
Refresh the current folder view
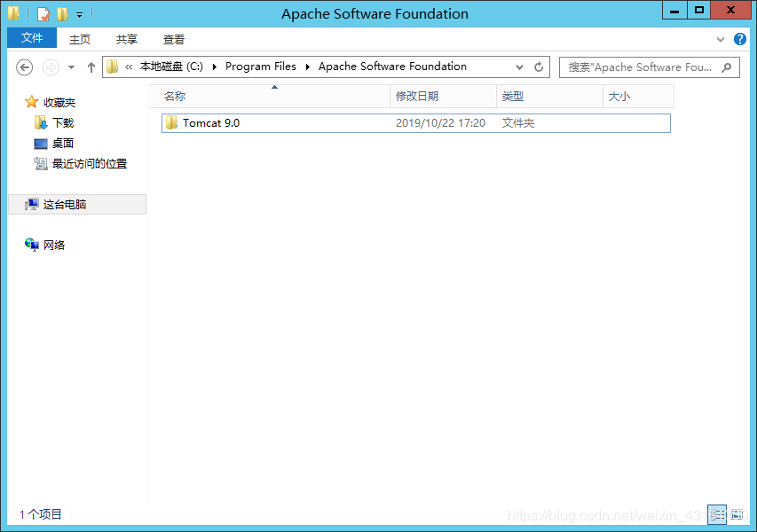[x=539, y=67]
